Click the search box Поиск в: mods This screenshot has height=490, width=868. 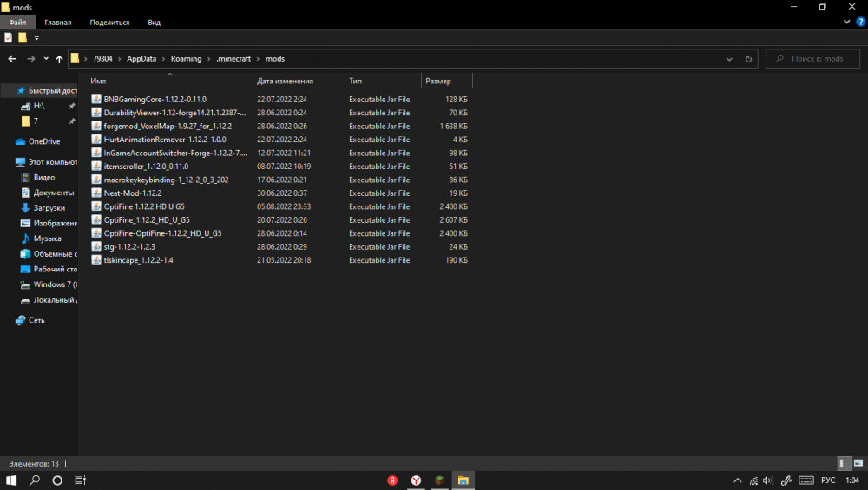pyautogui.click(x=812, y=59)
